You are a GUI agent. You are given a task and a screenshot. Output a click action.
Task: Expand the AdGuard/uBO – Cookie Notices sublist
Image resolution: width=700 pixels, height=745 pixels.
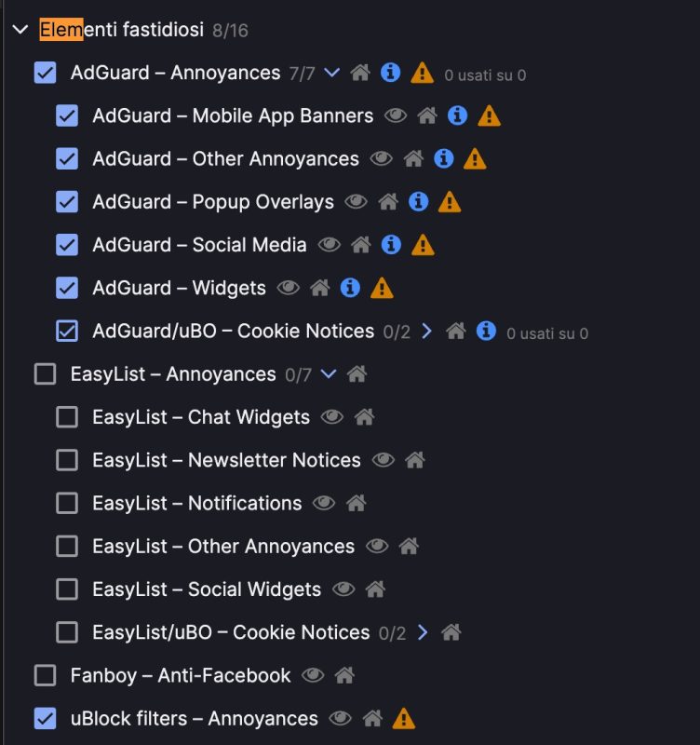[427, 331]
